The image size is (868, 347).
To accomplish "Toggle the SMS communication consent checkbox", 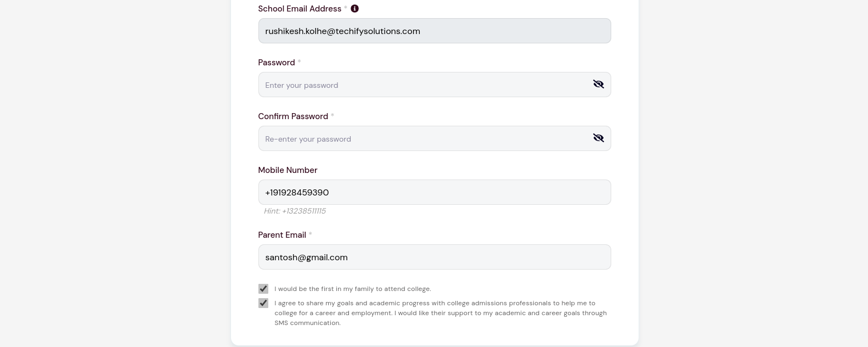I will 263,303.
